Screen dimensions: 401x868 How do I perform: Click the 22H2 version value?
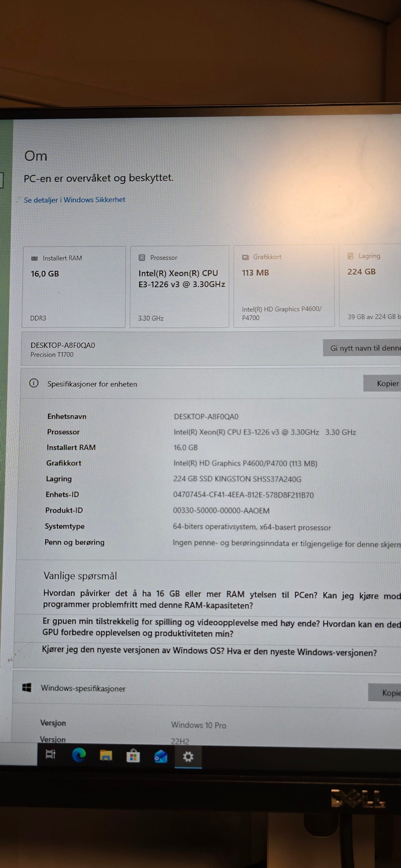pyautogui.click(x=180, y=741)
